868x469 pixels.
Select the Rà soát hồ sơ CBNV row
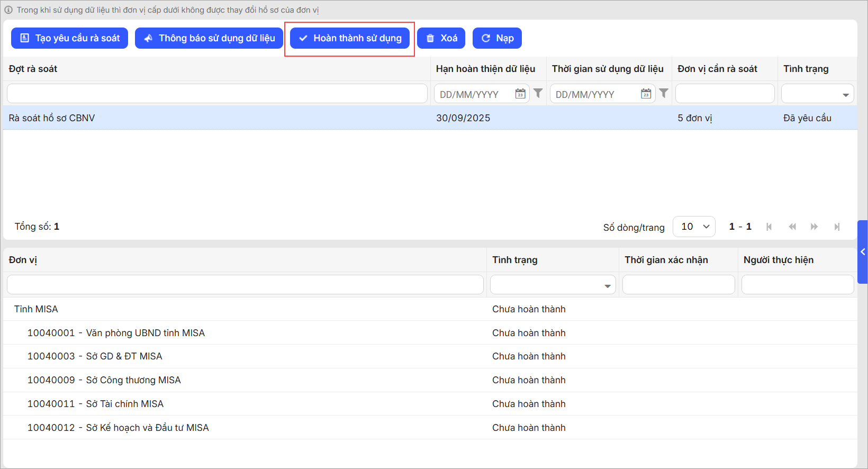[212, 118]
